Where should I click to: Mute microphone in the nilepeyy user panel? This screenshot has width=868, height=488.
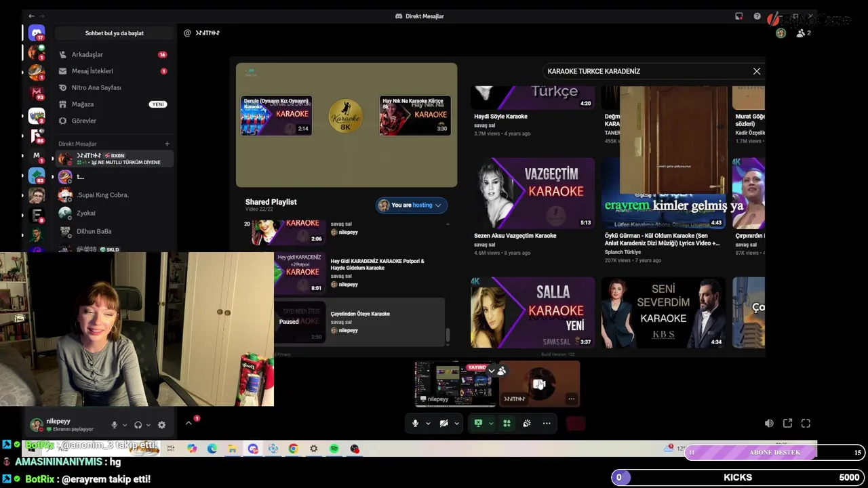(x=114, y=425)
